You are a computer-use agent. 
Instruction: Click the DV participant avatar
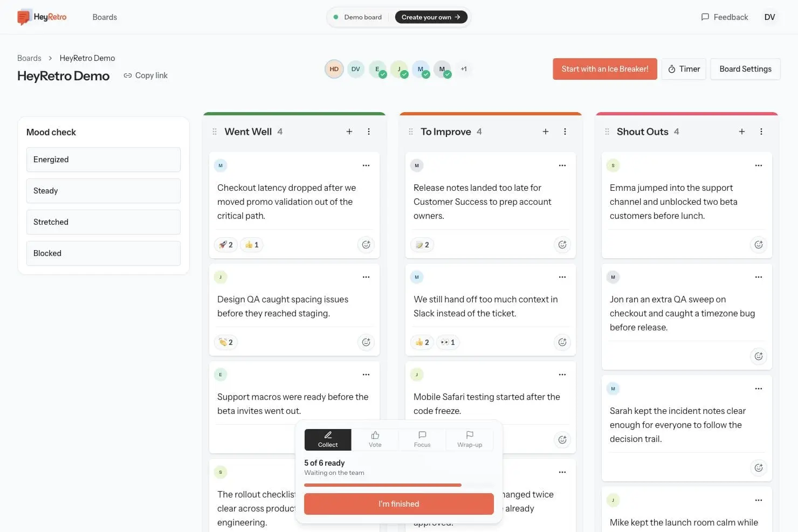click(356, 69)
